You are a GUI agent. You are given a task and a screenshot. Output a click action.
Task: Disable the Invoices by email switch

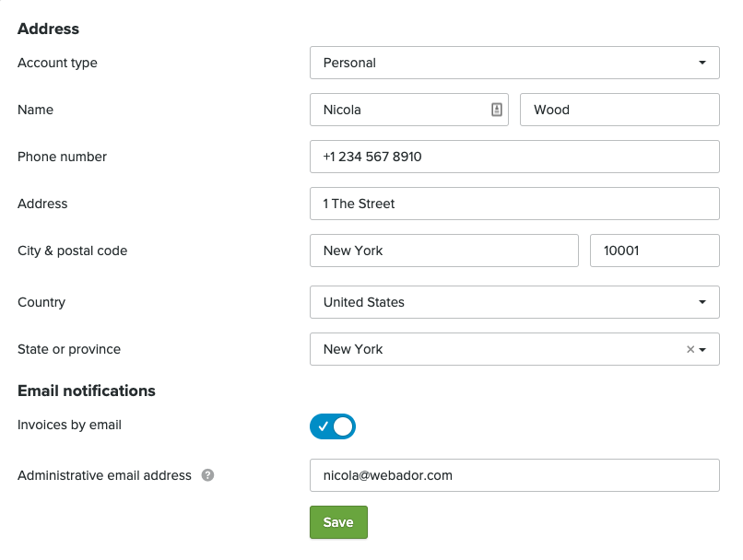333,426
